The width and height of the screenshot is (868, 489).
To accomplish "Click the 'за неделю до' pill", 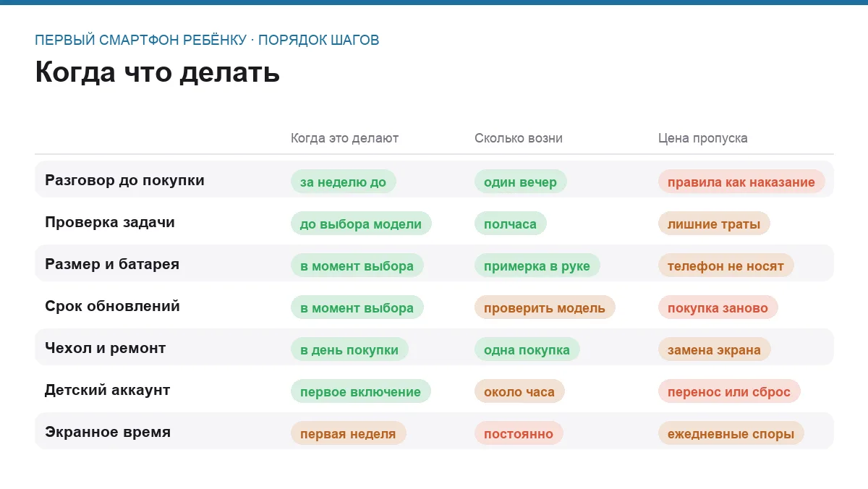I will (344, 182).
